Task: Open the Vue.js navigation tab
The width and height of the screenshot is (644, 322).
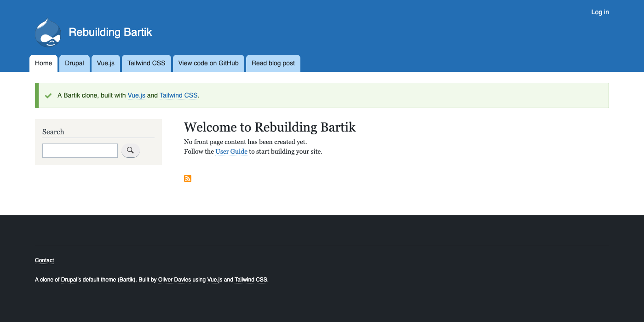Action: tap(106, 63)
